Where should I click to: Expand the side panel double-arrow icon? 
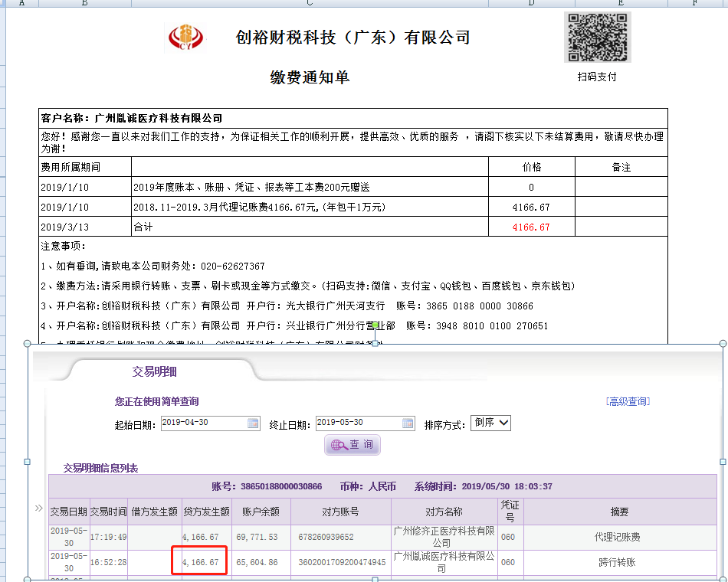(39, 508)
